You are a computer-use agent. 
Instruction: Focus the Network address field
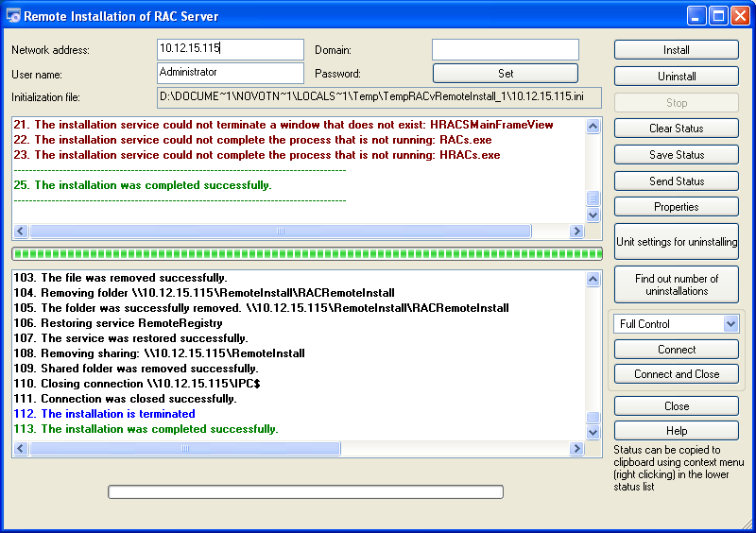coord(231,49)
